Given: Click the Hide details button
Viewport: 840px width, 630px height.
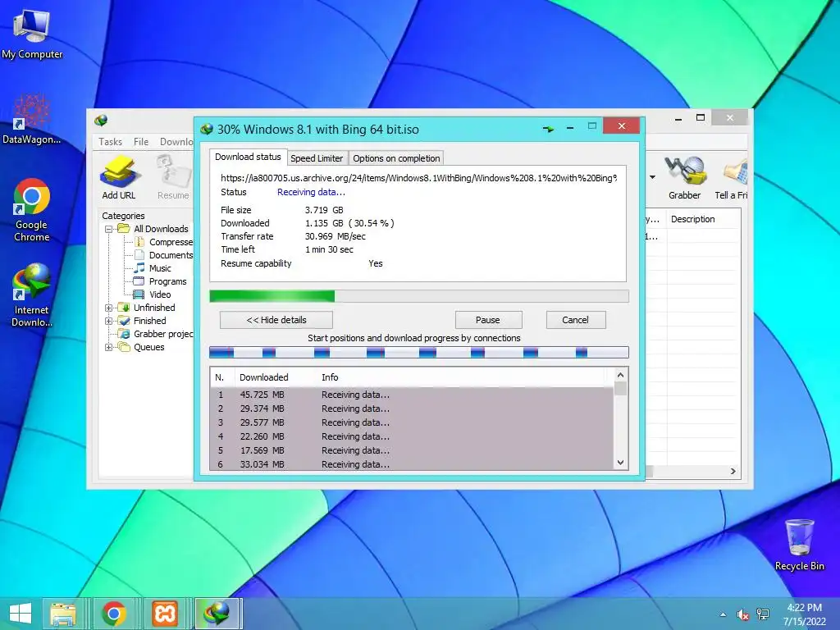Looking at the screenshot, I should click(x=276, y=320).
